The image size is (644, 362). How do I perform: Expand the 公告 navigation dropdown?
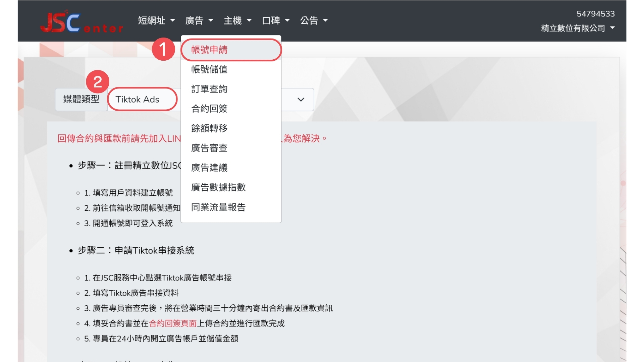(x=314, y=21)
